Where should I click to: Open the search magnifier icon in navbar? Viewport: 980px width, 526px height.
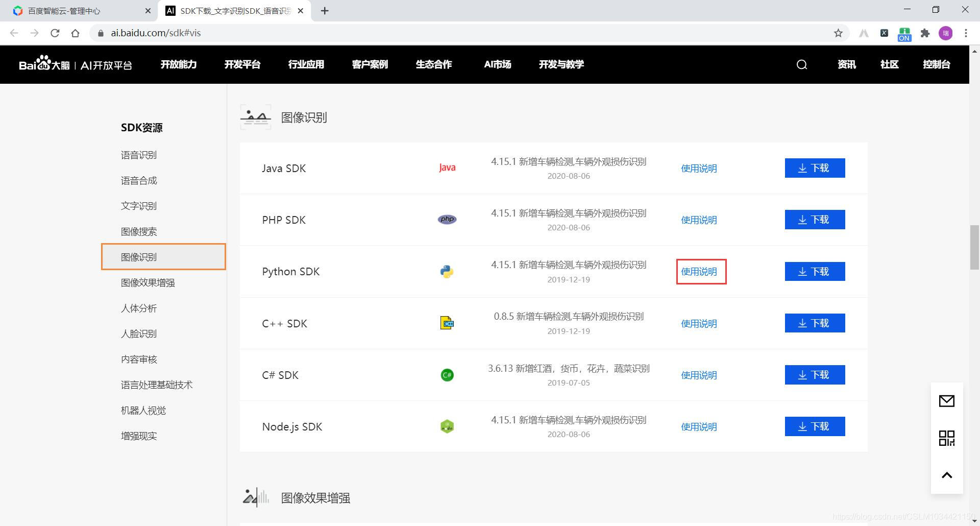coord(802,64)
